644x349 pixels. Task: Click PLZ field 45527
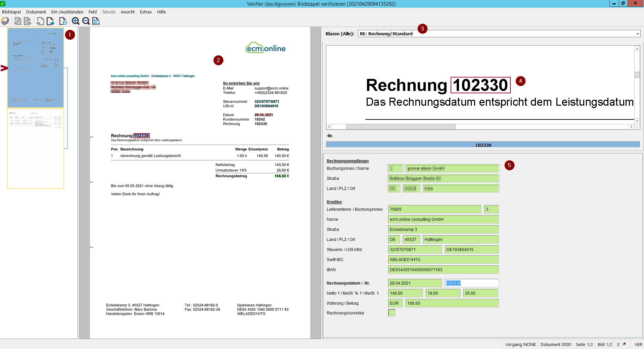tap(411, 239)
